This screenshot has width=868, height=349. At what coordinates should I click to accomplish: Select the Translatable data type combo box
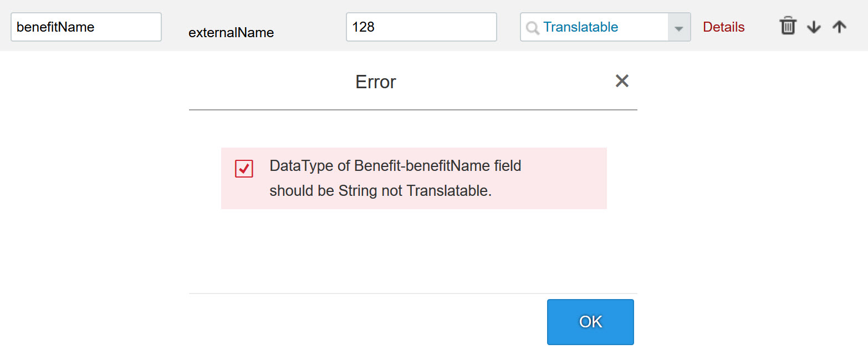(x=605, y=27)
